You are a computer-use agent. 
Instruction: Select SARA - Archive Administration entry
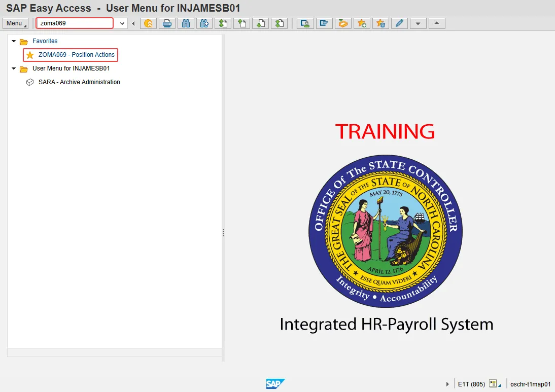[79, 82]
